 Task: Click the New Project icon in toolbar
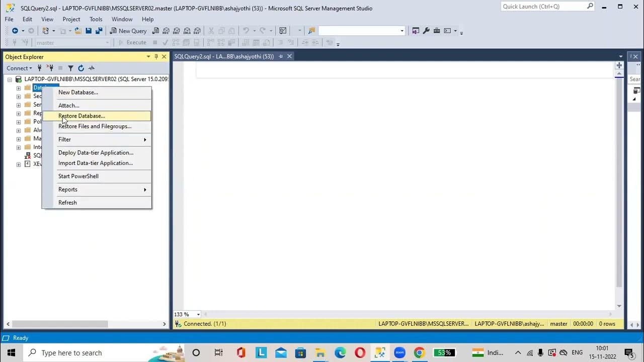tap(45, 31)
